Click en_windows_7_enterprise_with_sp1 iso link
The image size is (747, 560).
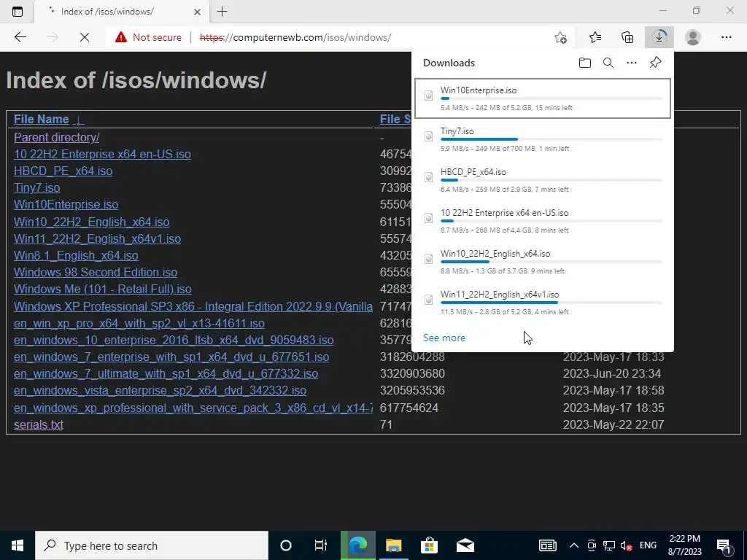[171, 357]
